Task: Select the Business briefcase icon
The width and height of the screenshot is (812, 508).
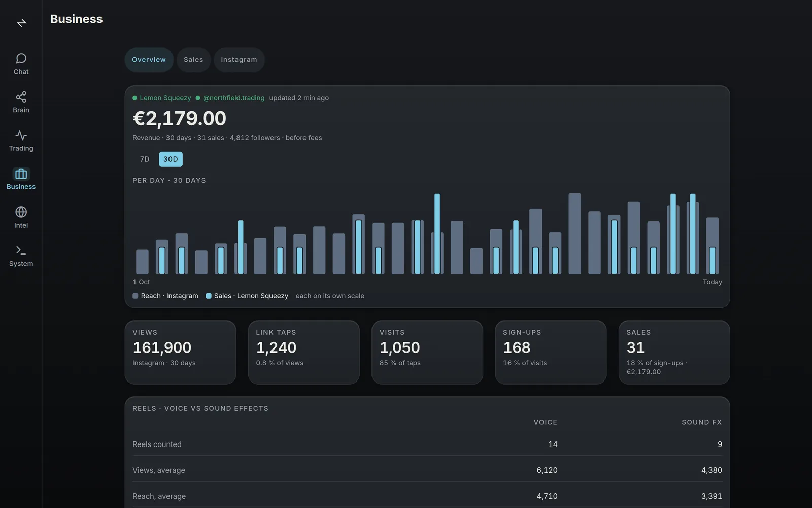Action: point(21,174)
